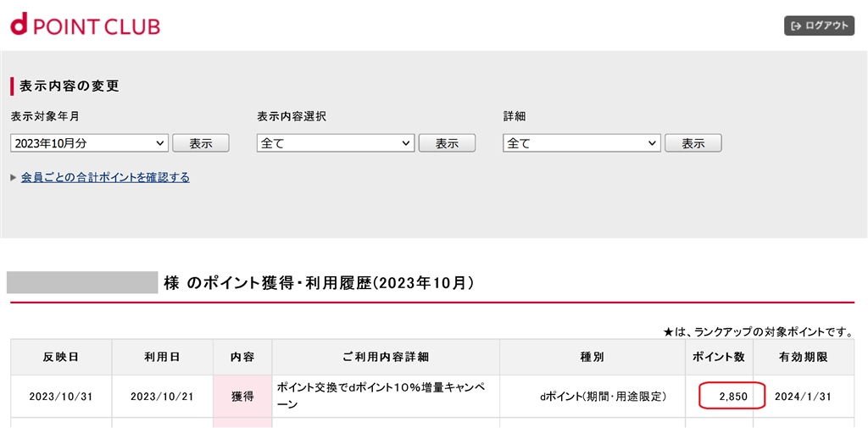The width and height of the screenshot is (868, 428).
Task: Click the 内容 column header
Action: click(x=242, y=358)
